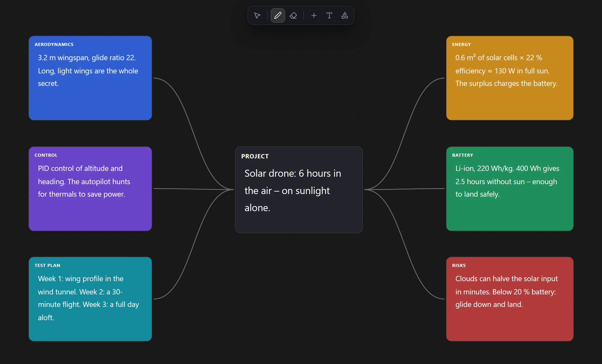Select the red Risks card
Viewport: 602px width, 364px height.
pos(510,299)
